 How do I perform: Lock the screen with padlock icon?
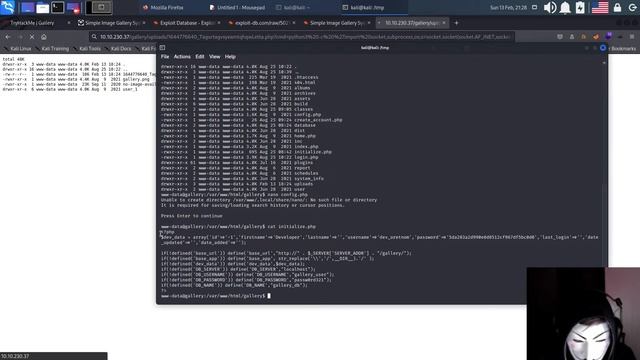pyautogui.click(x=617, y=7)
